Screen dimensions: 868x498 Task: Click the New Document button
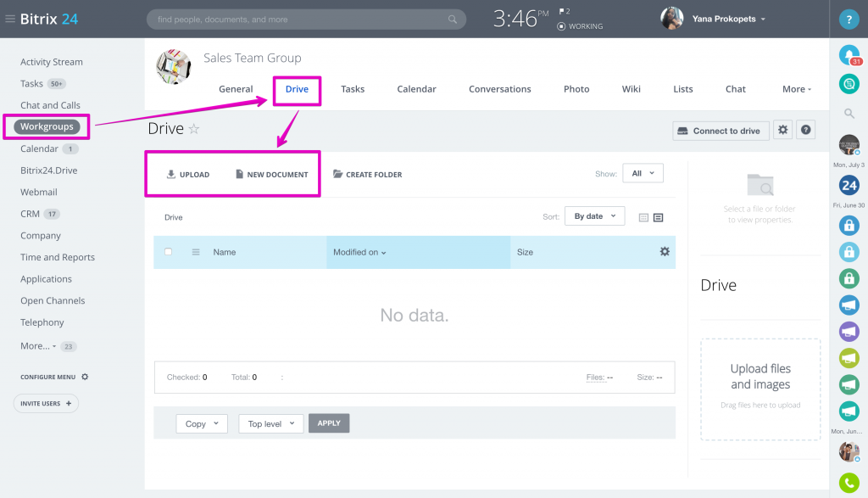coord(272,175)
